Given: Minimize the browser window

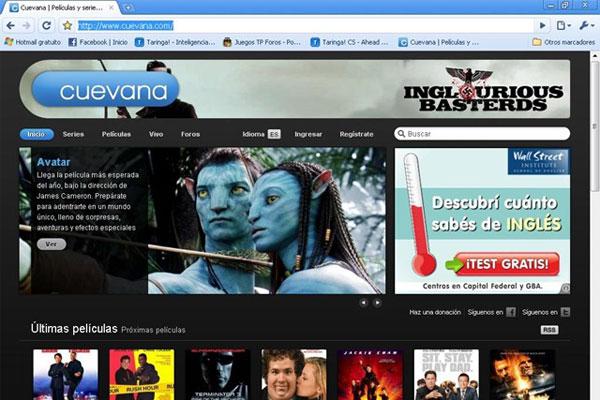Looking at the screenshot, I should click(551, 5).
